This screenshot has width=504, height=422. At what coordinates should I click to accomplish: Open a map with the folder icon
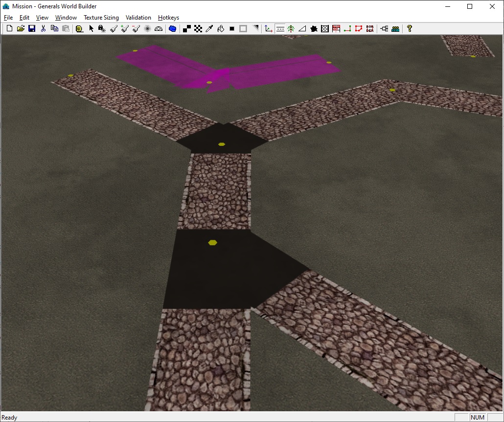[21, 28]
